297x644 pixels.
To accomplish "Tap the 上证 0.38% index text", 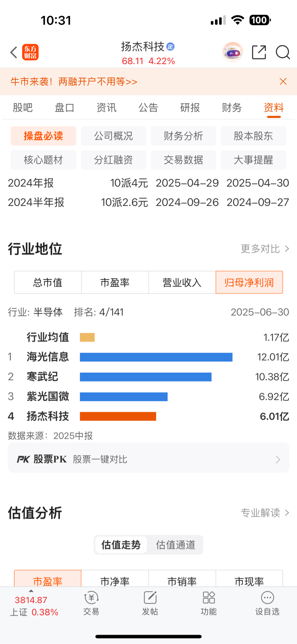I will click(34, 612).
